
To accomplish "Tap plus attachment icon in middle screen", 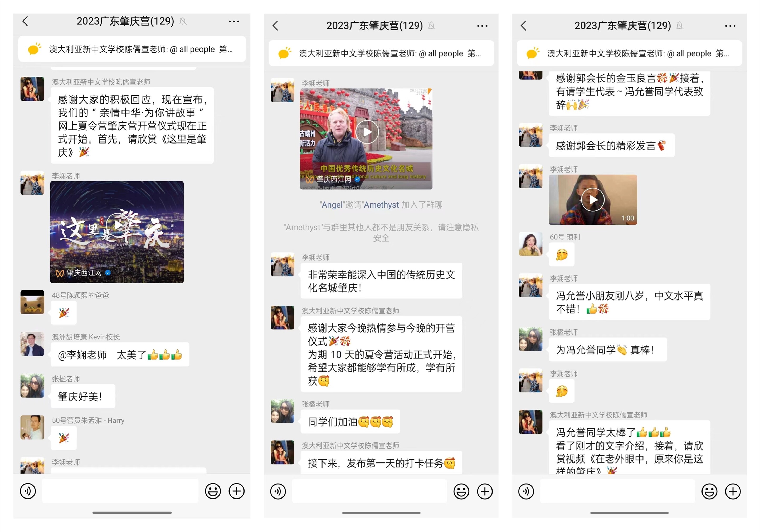I will 485,491.
